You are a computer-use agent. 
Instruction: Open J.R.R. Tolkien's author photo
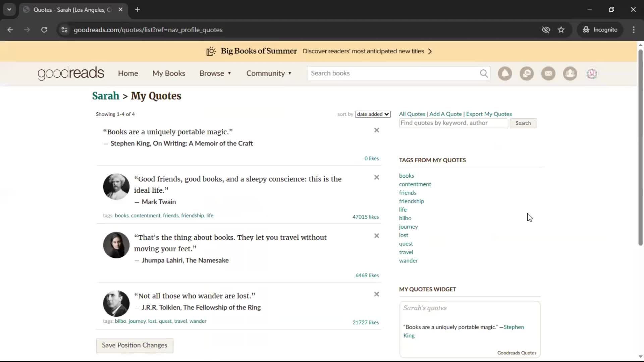(116, 303)
